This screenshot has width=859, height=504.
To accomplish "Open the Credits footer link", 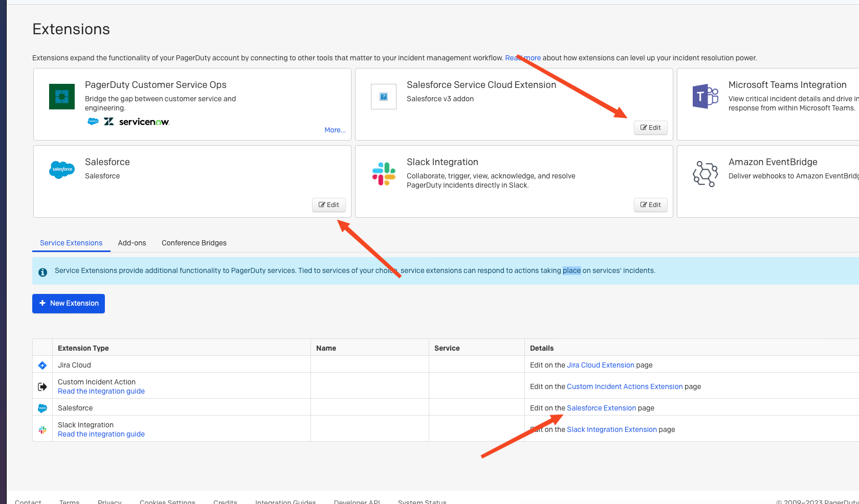I will pos(225,502).
